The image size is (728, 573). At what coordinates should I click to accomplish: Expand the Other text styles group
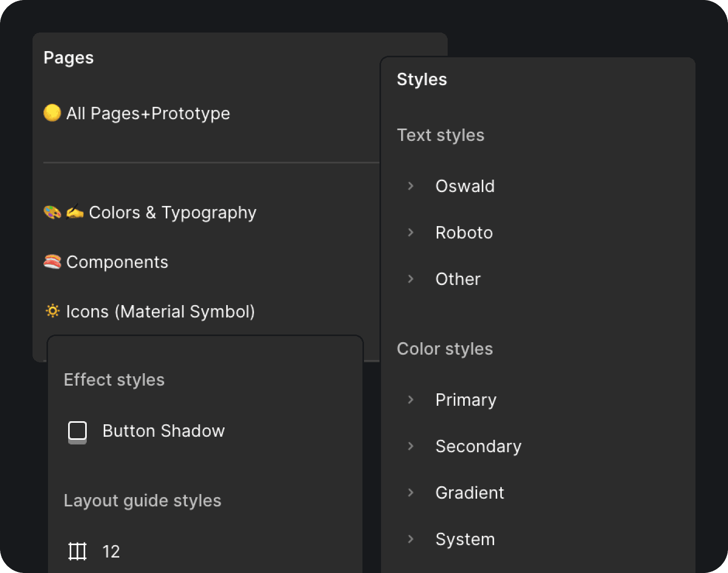[x=411, y=279]
